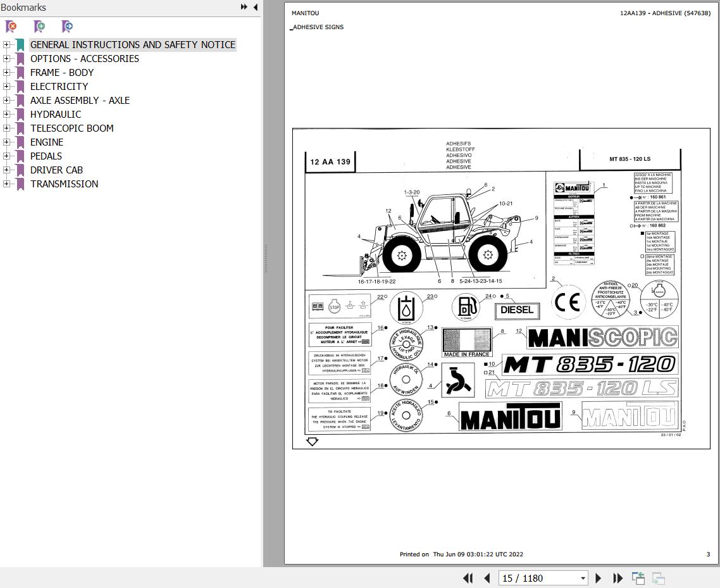
Task: Click the MT 835 - 120 LS model label
Action: click(630, 159)
